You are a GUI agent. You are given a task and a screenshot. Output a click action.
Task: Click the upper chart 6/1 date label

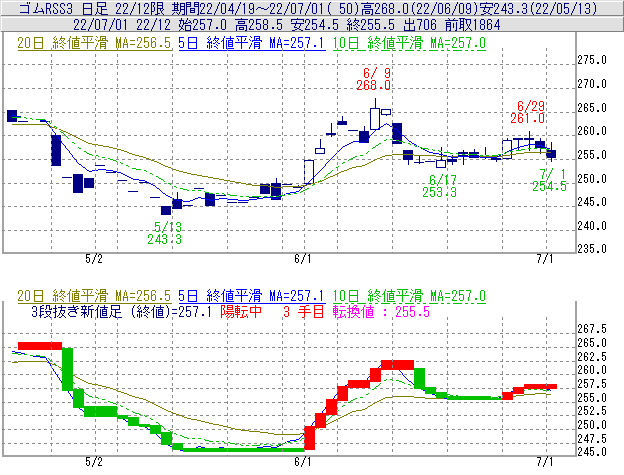303,259
